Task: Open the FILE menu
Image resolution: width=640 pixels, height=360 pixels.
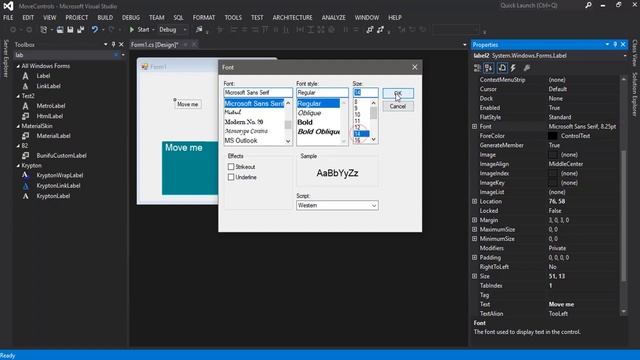Action: [8, 18]
